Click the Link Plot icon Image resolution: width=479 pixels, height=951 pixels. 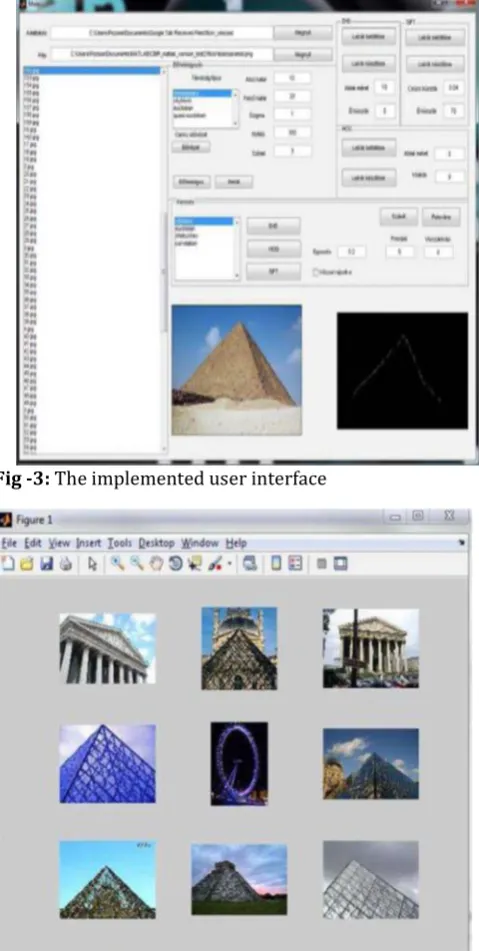(250, 564)
